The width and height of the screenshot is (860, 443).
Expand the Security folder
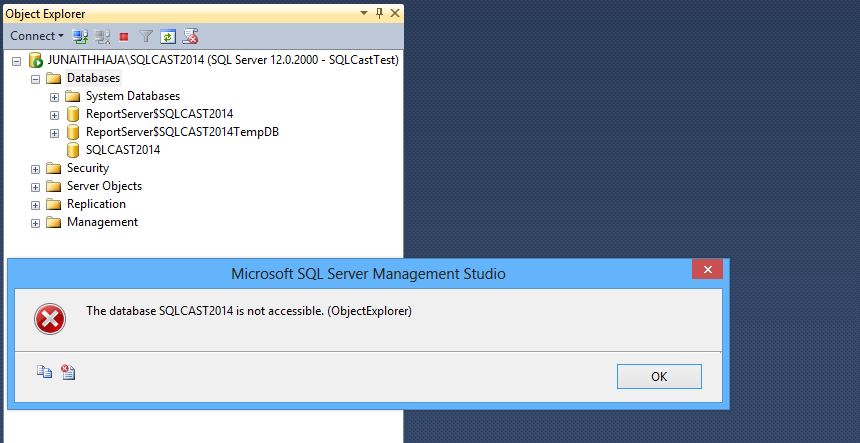pyautogui.click(x=36, y=169)
